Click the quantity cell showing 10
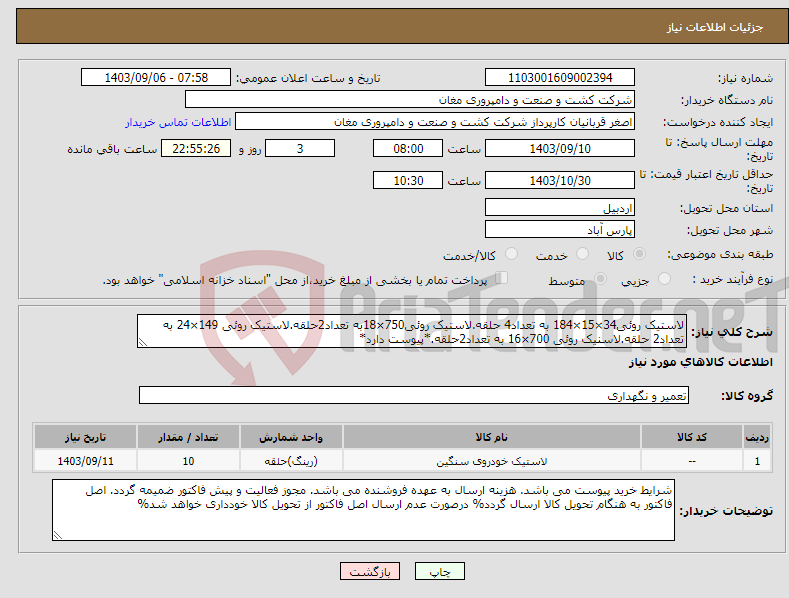The height and width of the screenshot is (598, 789). [188, 461]
